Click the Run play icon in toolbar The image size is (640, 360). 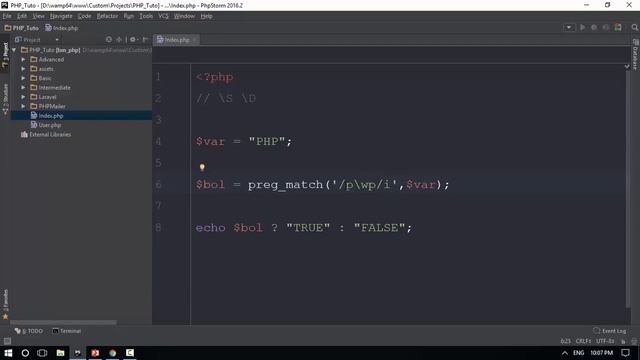click(582, 27)
